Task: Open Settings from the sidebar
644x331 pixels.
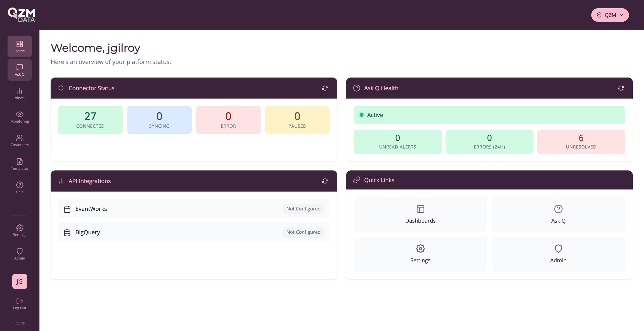Action: click(x=20, y=230)
